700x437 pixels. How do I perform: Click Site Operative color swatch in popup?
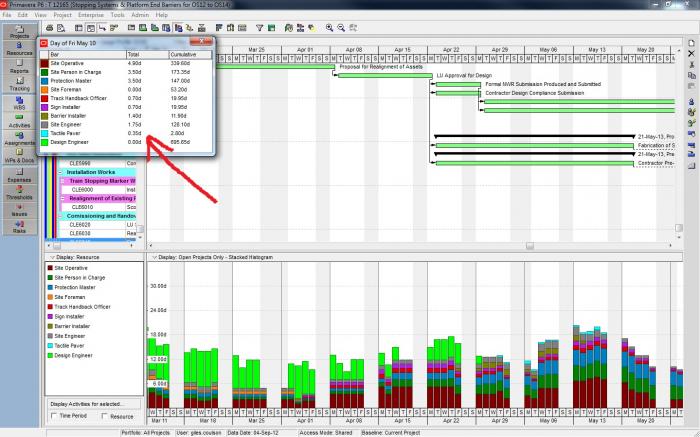point(44,63)
